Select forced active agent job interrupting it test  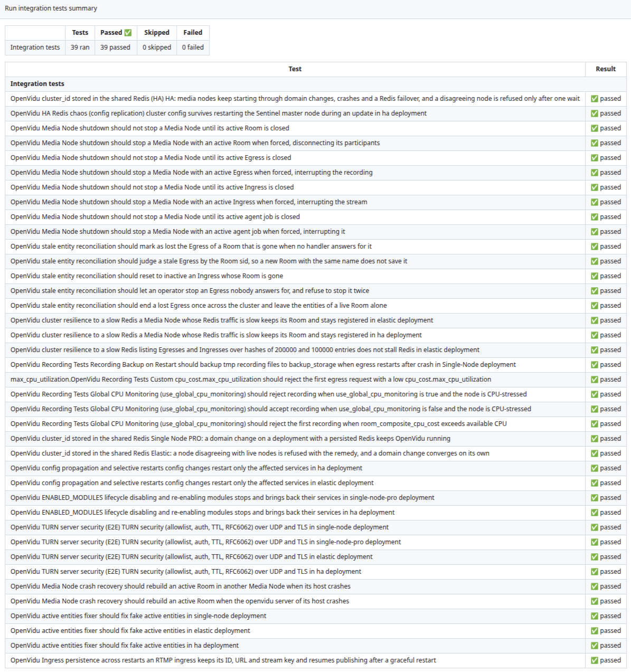(178, 232)
